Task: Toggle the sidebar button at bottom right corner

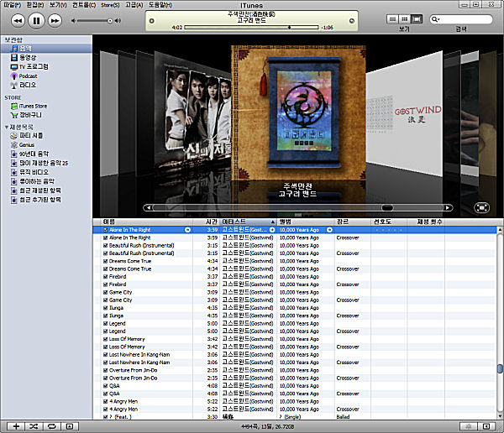Action: click(486, 426)
